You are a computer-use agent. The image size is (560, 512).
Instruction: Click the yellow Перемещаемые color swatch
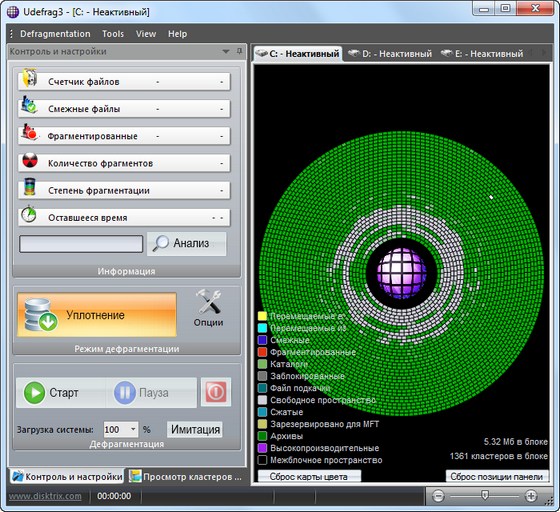pyautogui.click(x=262, y=316)
